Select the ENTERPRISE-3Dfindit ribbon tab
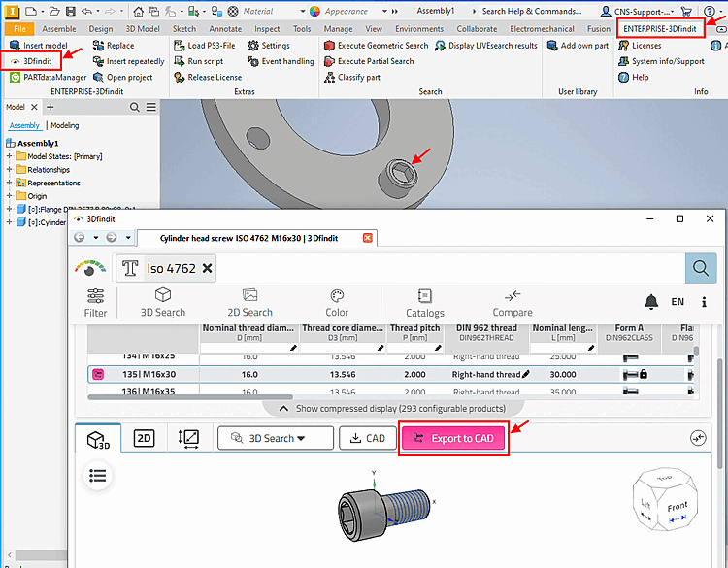The width and height of the screenshot is (728, 568). (660, 29)
